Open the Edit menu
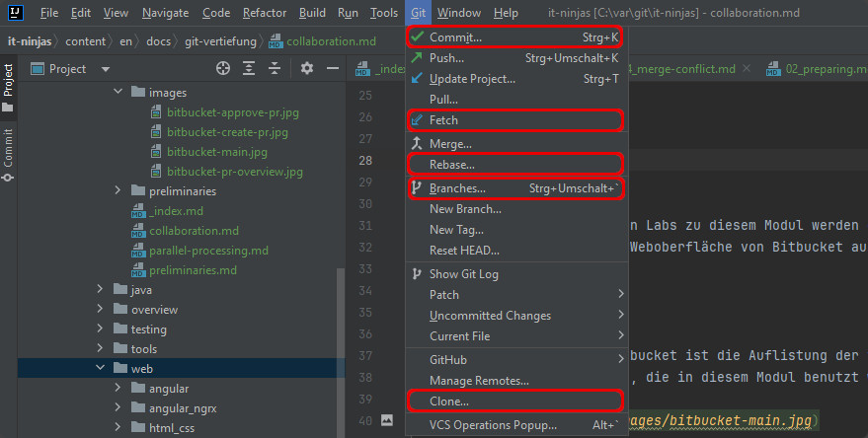 coord(81,12)
